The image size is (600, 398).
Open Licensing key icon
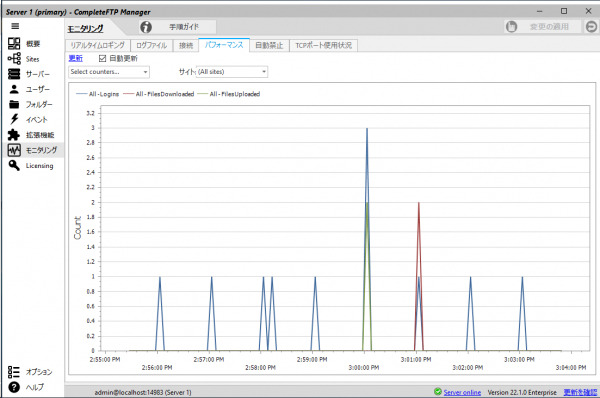[14, 165]
